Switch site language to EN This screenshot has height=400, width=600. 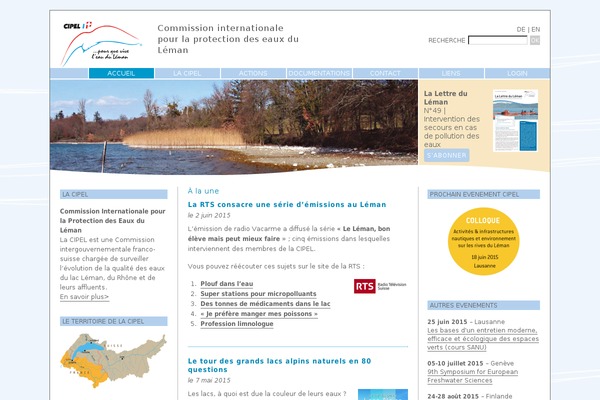[x=536, y=29]
